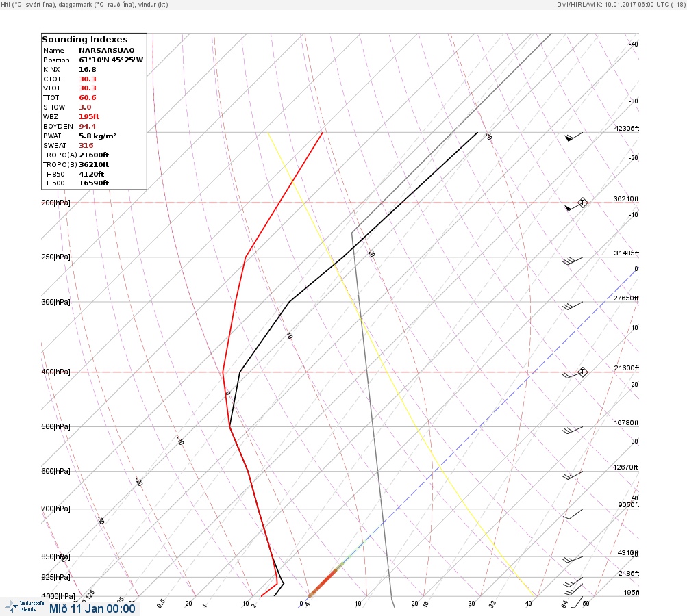Select TROPO(A) value in index table
Screen dimensions: 687x616
pyautogui.click(x=94, y=155)
